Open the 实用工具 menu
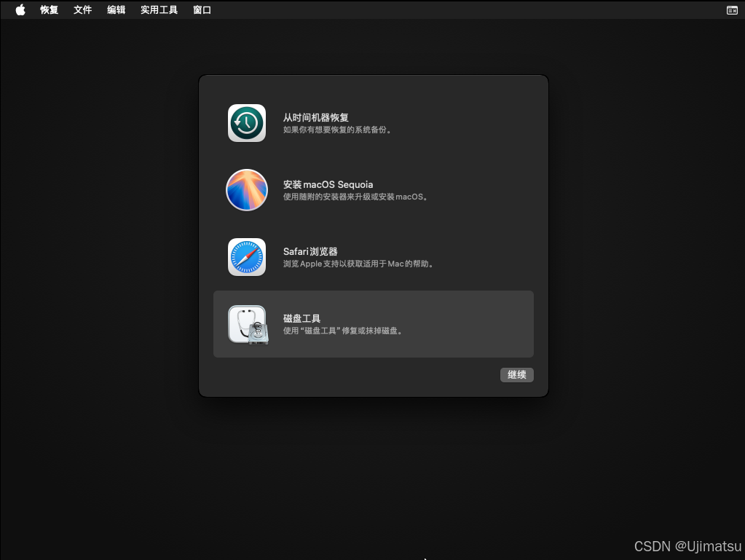This screenshot has height=560, width=745. pyautogui.click(x=159, y=10)
